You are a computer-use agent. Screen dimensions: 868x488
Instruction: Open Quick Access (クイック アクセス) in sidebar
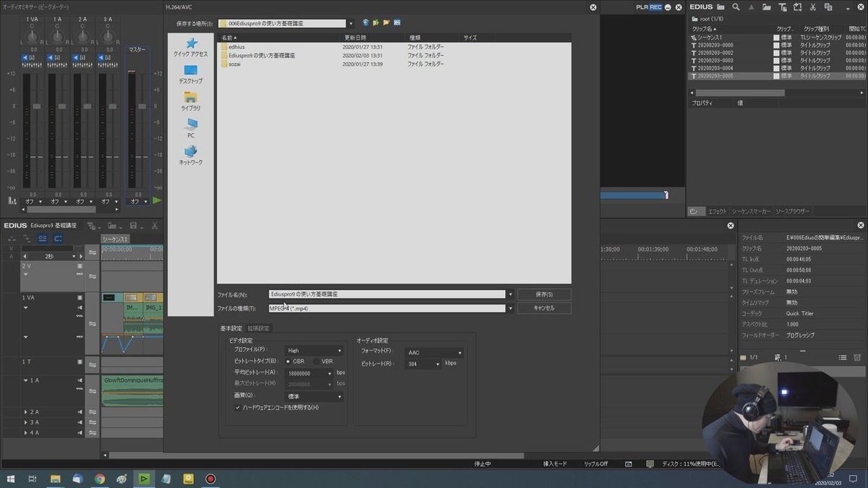[191, 48]
